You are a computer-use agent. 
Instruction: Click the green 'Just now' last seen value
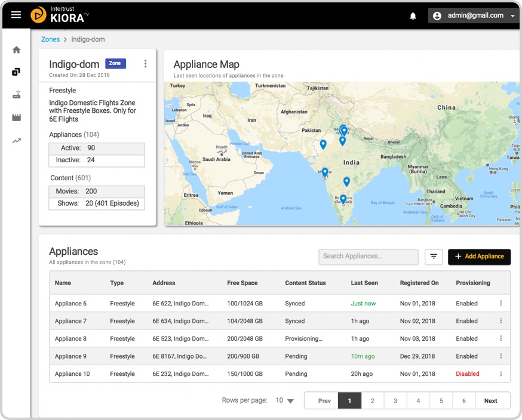[363, 303]
